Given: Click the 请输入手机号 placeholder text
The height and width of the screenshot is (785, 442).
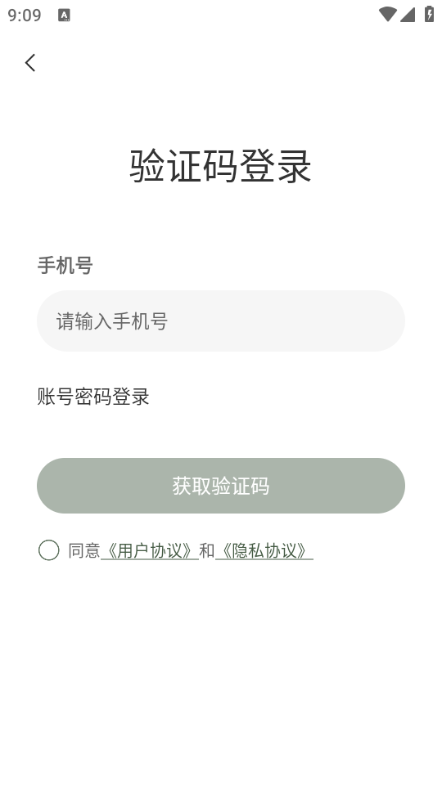Looking at the screenshot, I should click(x=112, y=321).
